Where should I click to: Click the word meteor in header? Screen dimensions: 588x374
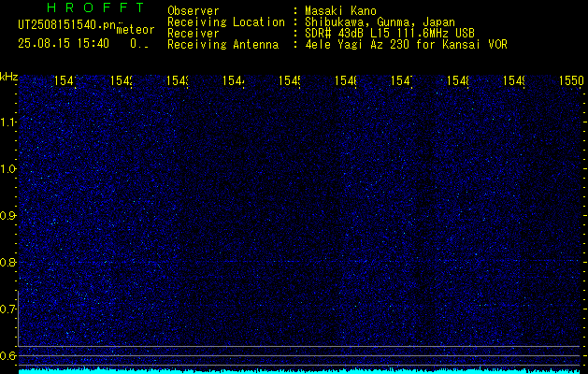[x=136, y=30]
